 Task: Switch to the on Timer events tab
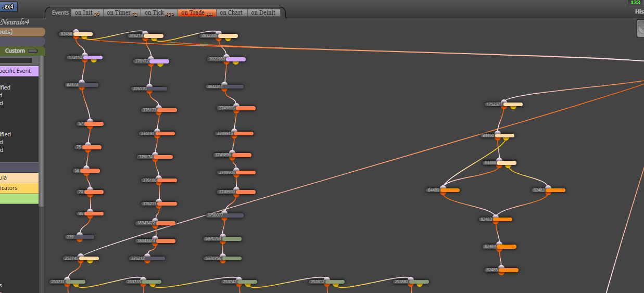(x=122, y=12)
